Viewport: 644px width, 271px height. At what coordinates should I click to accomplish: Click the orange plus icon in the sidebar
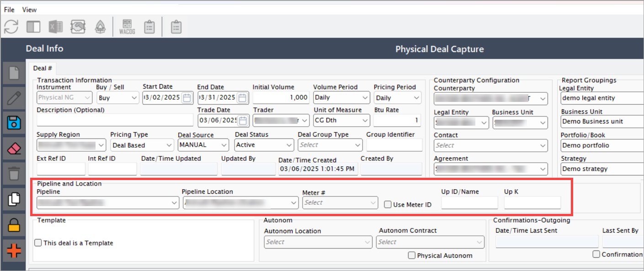(14, 250)
